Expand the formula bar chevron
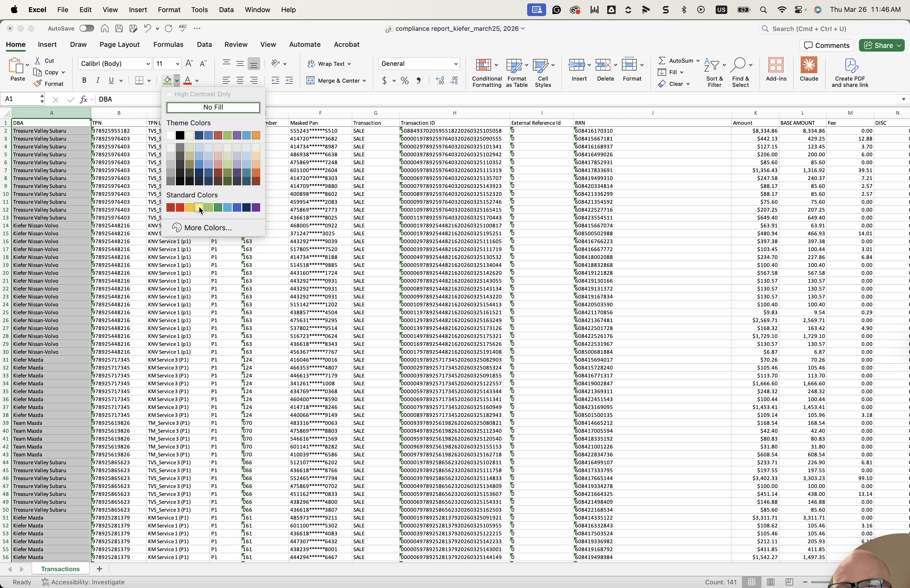910x588 pixels. click(903, 99)
